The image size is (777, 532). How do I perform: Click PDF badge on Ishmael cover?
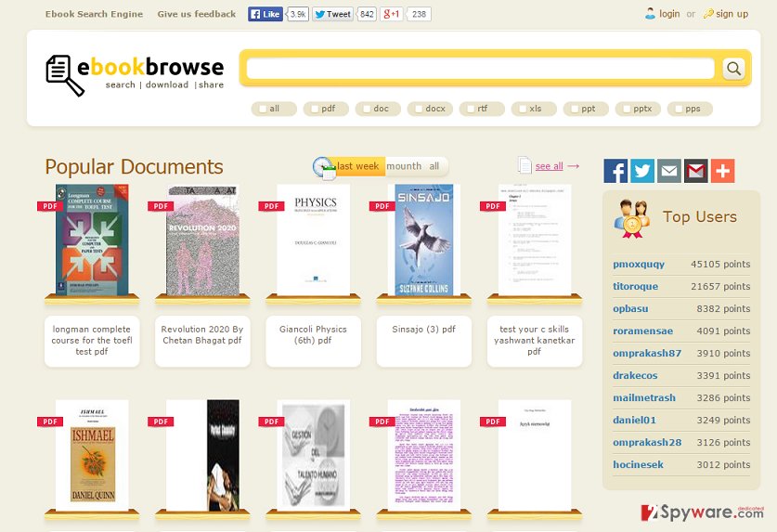[49, 422]
